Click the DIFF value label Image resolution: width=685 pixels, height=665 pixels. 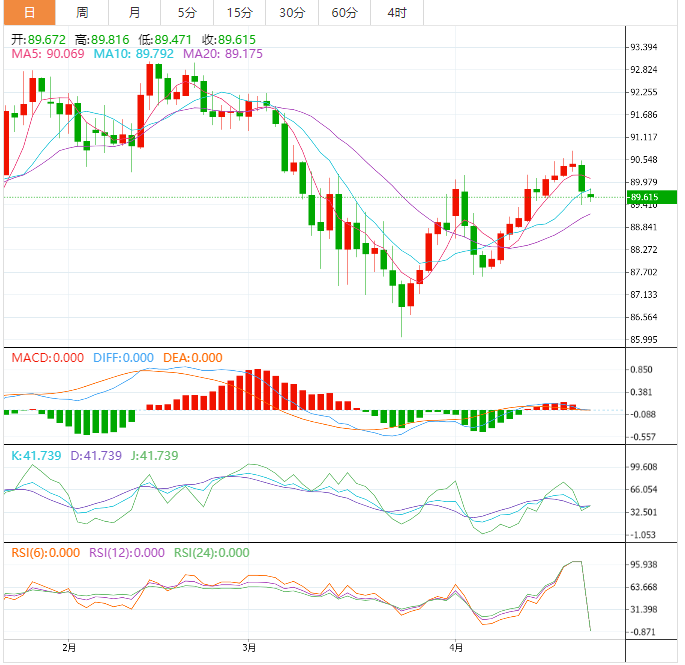point(123,357)
